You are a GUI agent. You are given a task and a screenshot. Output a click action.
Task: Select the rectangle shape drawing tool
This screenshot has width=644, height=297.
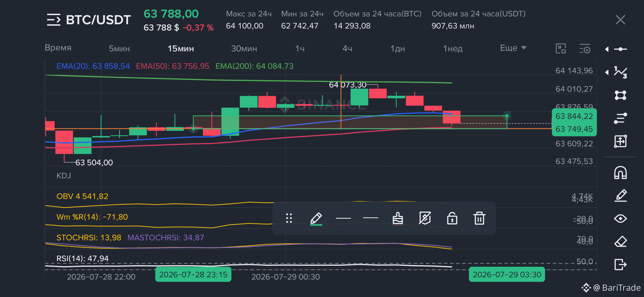click(621, 95)
